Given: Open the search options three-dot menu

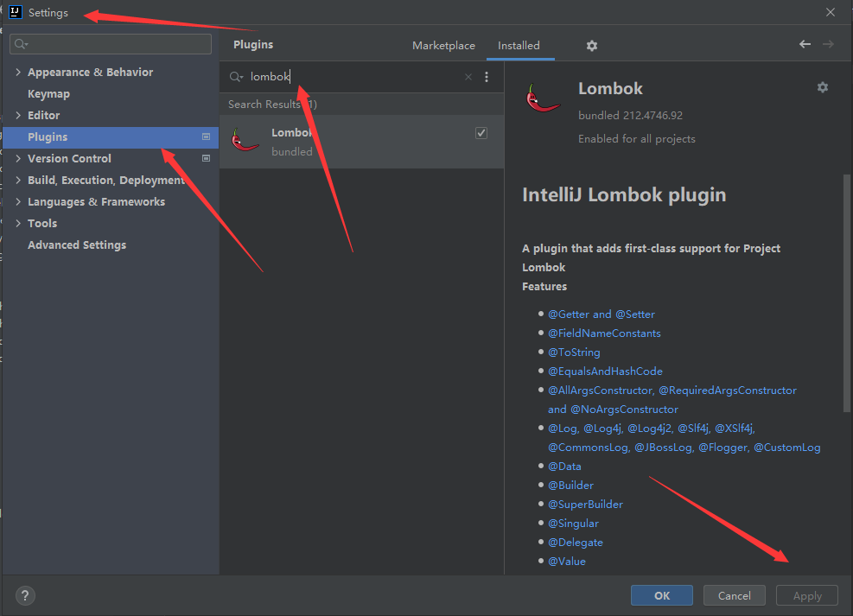Looking at the screenshot, I should point(487,77).
